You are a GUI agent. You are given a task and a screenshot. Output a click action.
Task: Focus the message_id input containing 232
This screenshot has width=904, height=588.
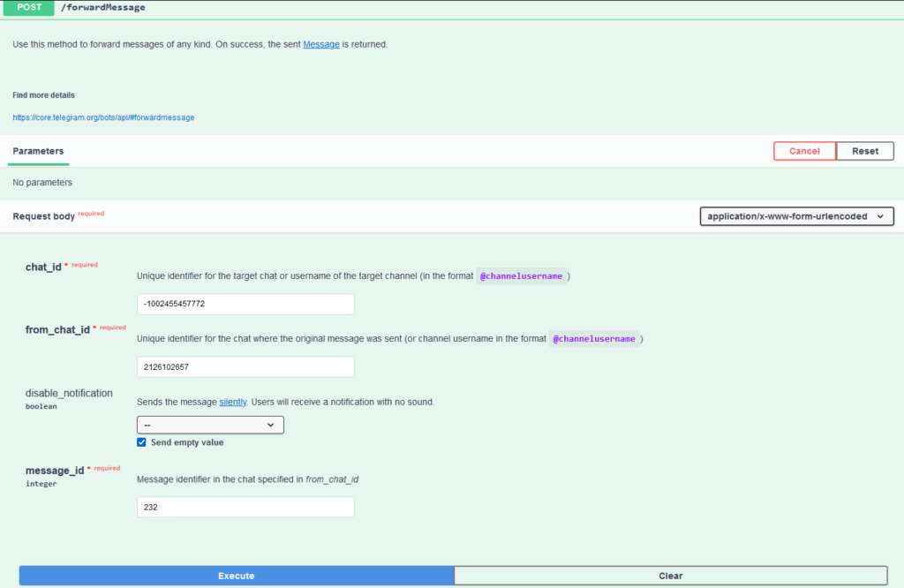click(x=245, y=508)
